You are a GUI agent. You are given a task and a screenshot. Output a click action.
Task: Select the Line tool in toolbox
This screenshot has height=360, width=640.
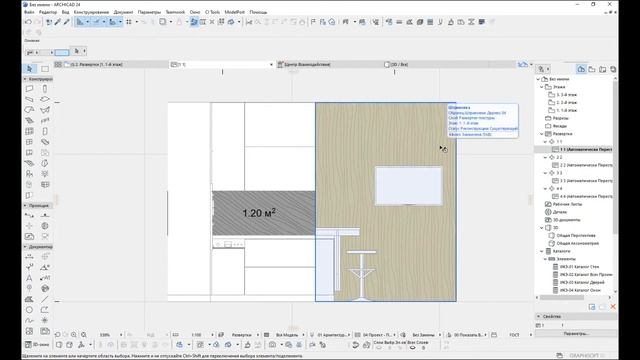45,299
